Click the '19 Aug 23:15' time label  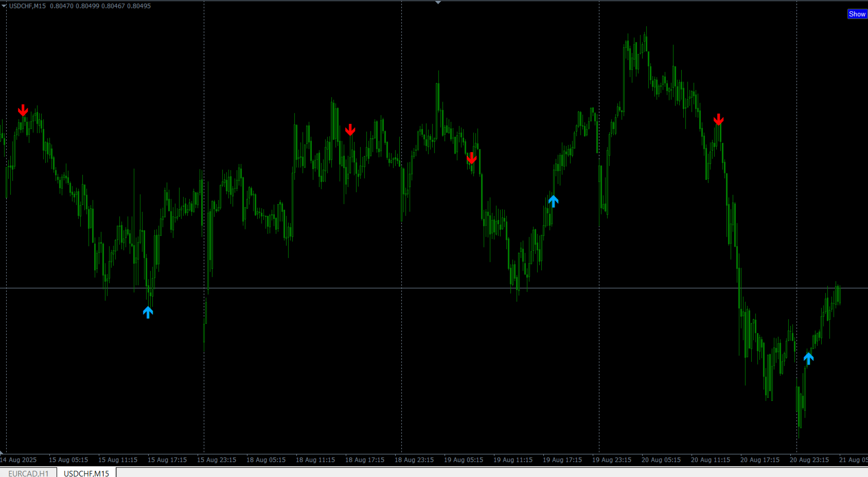coord(612,460)
